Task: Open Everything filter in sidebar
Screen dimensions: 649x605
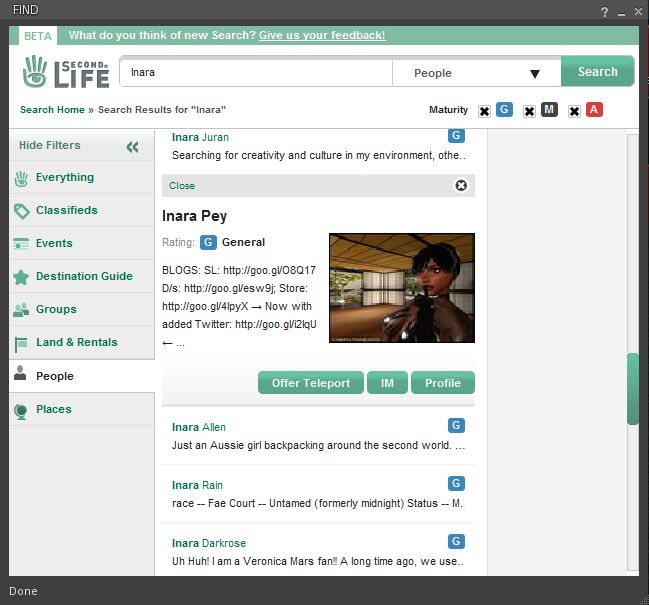Action: (64, 178)
